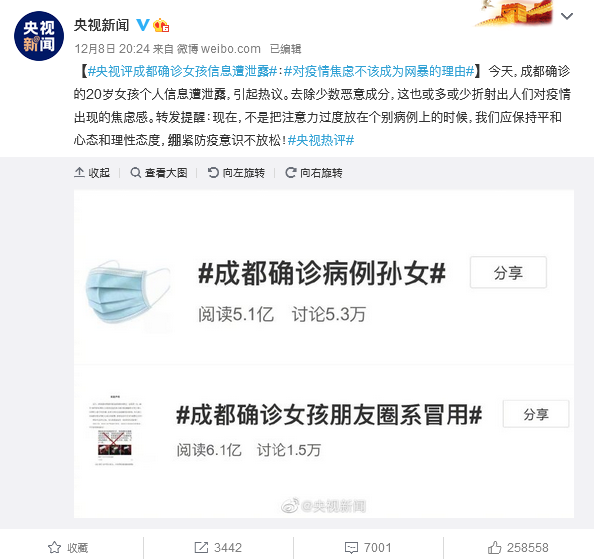Collapse the image using 收起
594x559 pixels.
click(92, 173)
